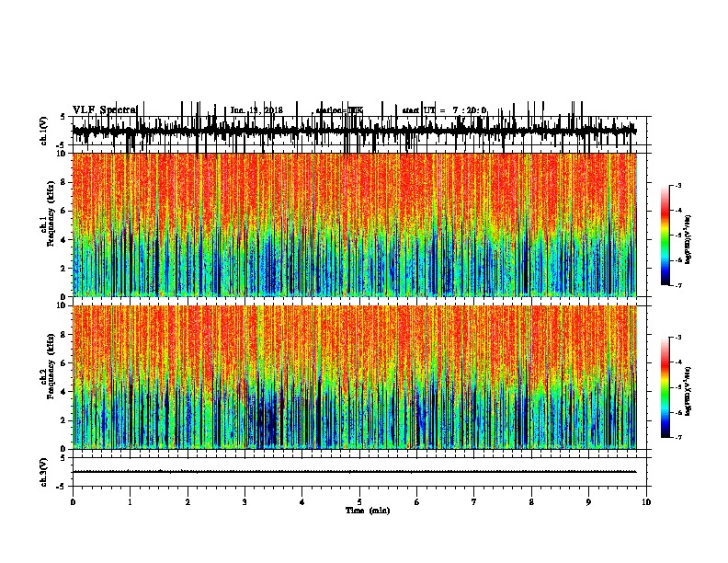Click the '-3' label on the ch.1 color bar
Screen dimensions: 728x563
pos(678,185)
